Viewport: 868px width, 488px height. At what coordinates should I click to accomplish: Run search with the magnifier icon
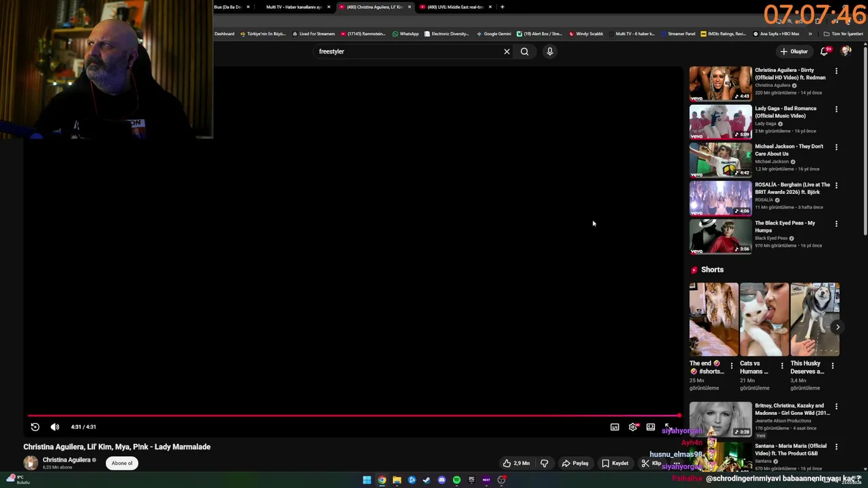coord(524,52)
